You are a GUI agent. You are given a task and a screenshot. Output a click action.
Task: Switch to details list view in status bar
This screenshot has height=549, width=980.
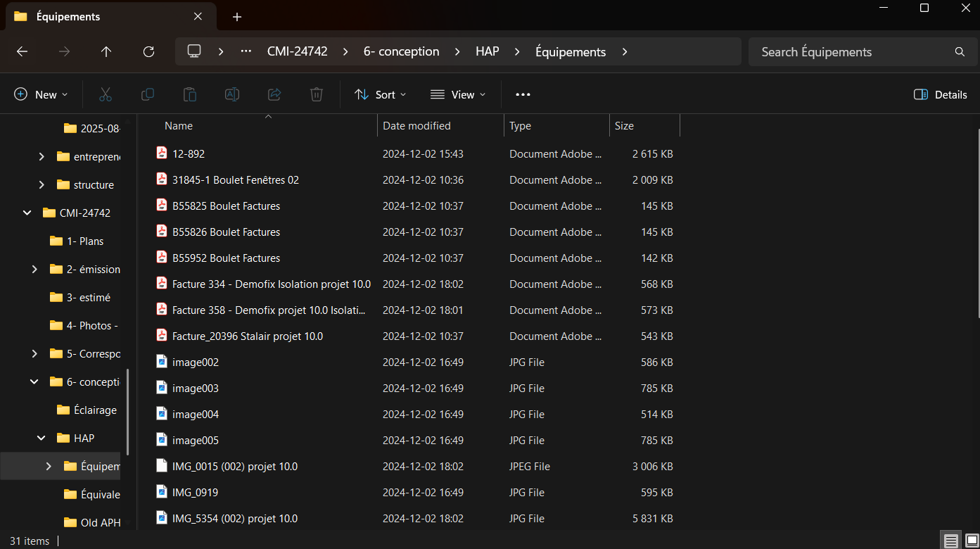click(x=951, y=541)
